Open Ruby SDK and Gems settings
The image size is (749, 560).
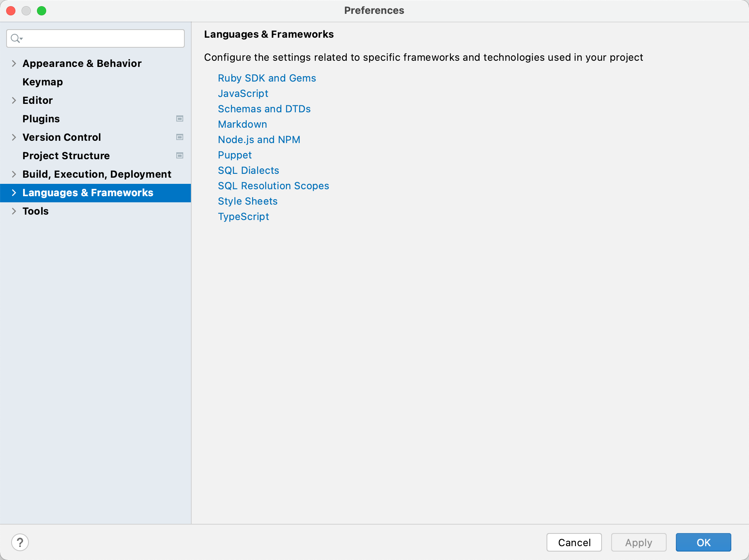pos(266,77)
